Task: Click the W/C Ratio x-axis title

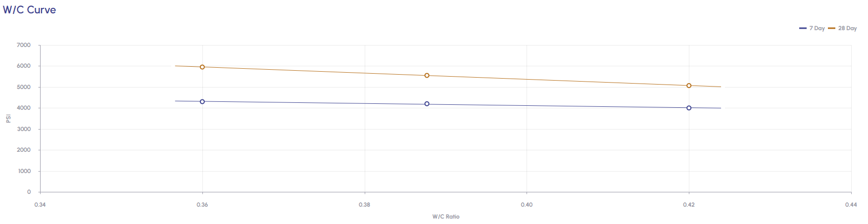Action: (x=445, y=217)
